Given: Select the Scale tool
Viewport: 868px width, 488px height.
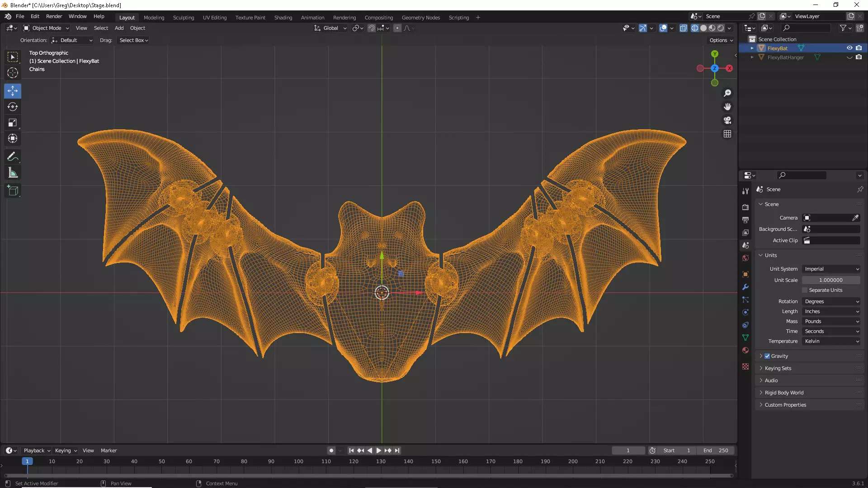Looking at the screenshot, I should click(x=13, y=122).
